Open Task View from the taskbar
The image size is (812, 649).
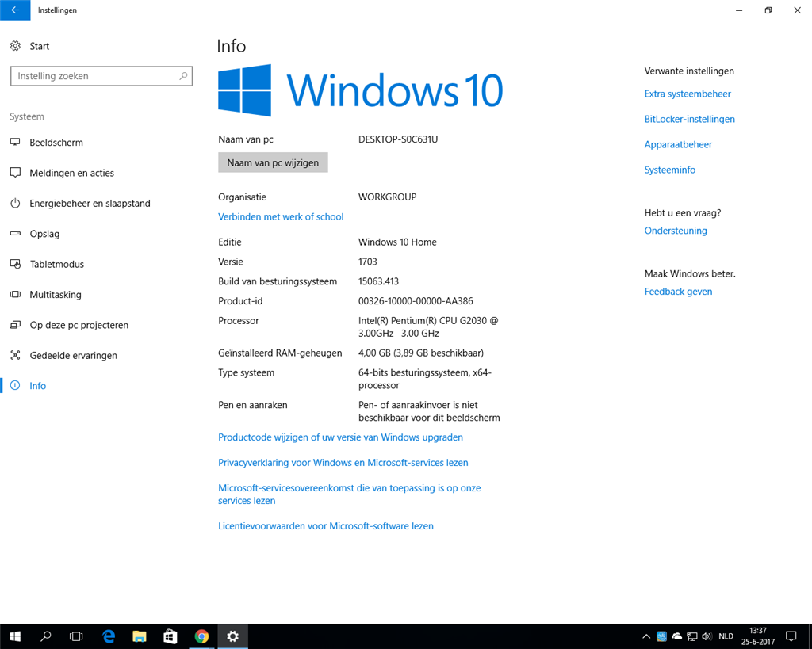(x=76, y=636)
